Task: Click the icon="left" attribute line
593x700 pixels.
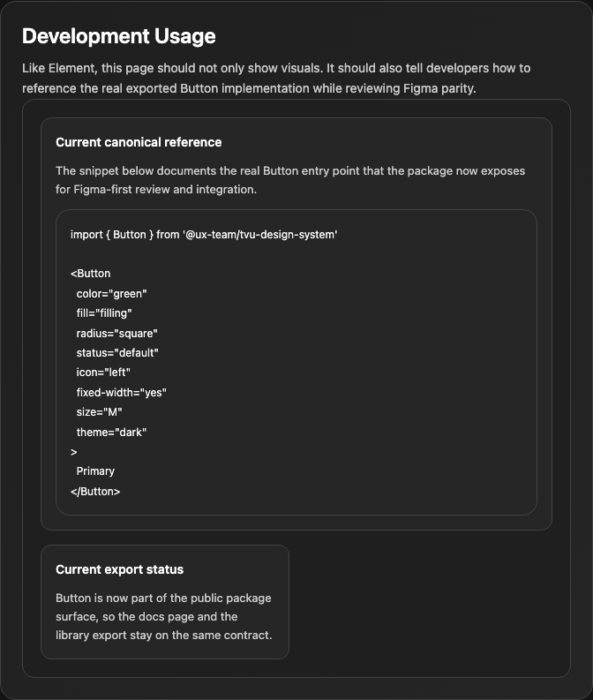Action: pyautogui.click(x=103, y=373)
